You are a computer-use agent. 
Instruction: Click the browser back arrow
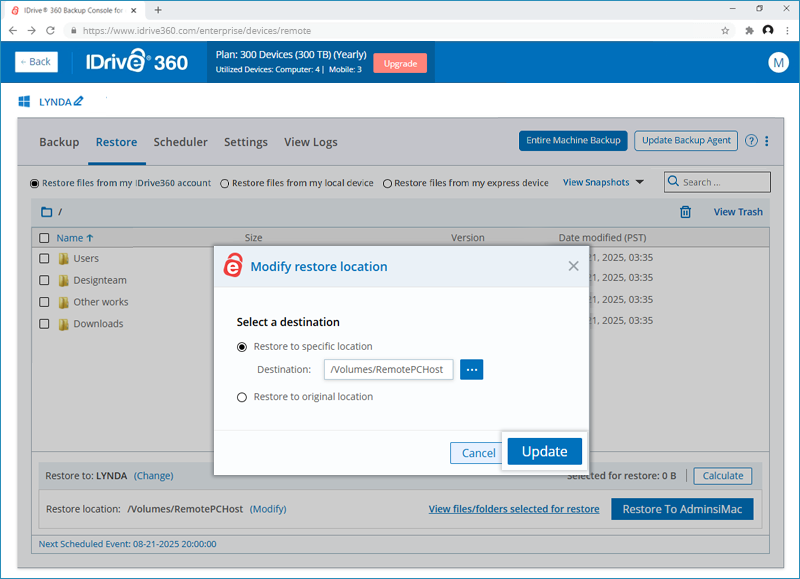pos(13,31)
